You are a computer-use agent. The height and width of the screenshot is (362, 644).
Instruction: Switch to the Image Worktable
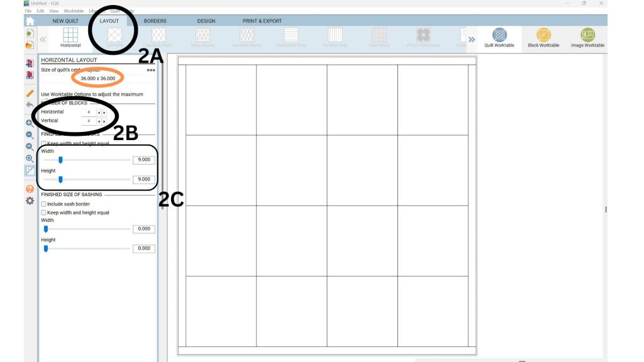pyautogui.click(x=587, y=37)
